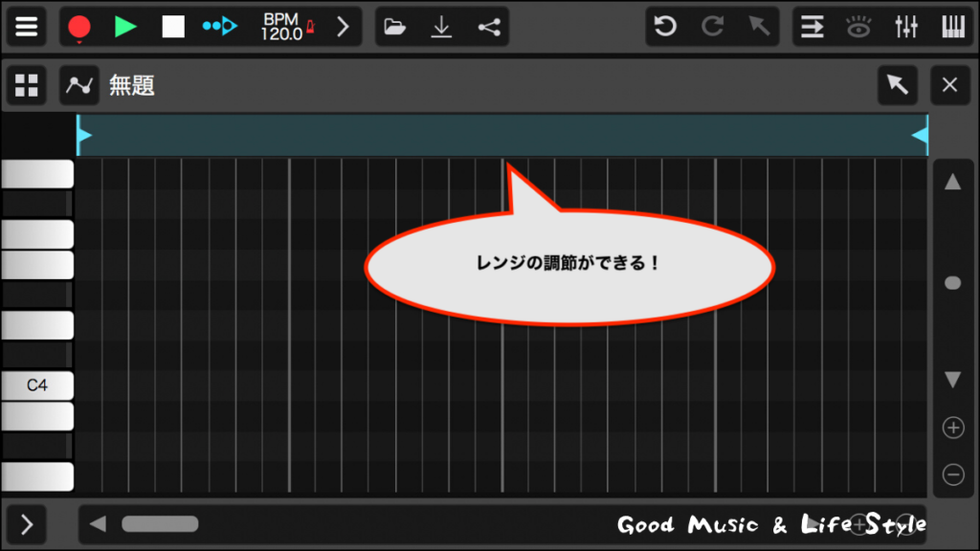
Task: Open the track list view icon
Action: pyautogui.click(x=812, y=27)
